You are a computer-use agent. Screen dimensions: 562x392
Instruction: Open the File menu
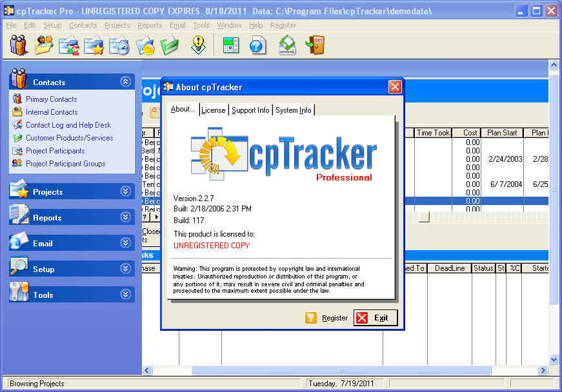[11, 25]
